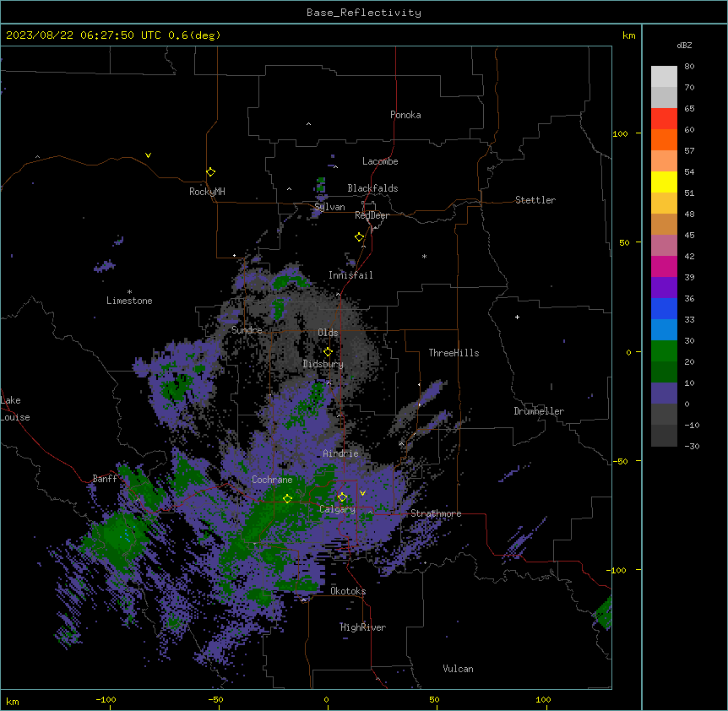
Task: Click the royal blue 33-36 dBZ swatch
Action: 664,308
